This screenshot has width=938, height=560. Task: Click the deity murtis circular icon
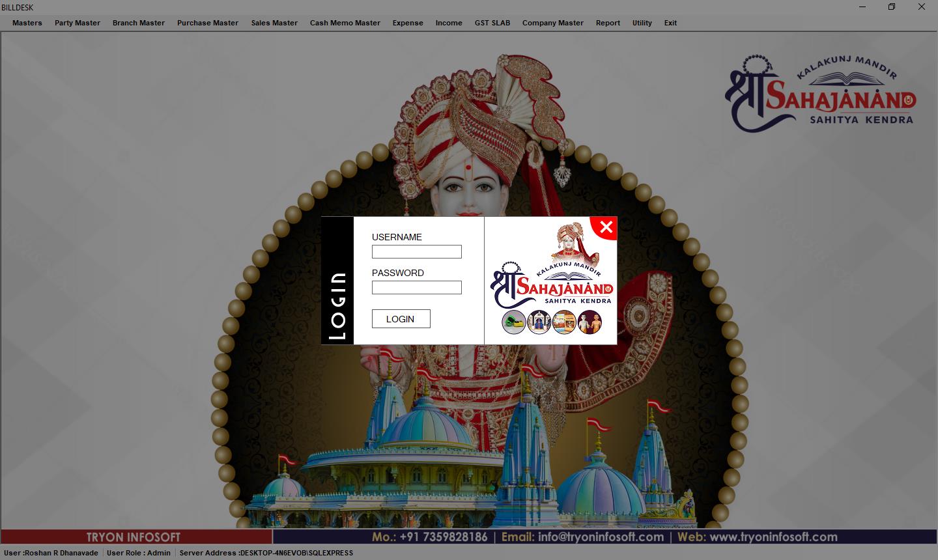point(590,322)
